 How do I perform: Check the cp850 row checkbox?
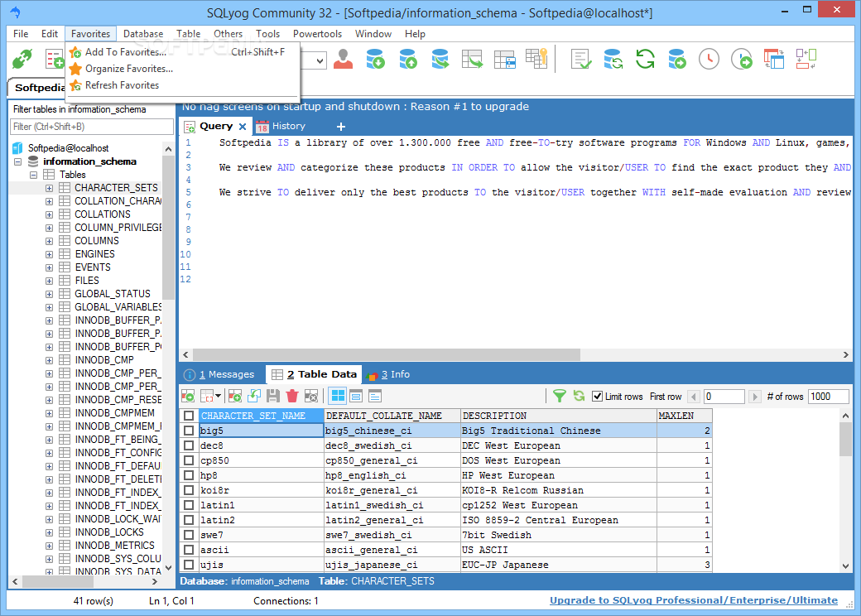click(x=189, y=460)
